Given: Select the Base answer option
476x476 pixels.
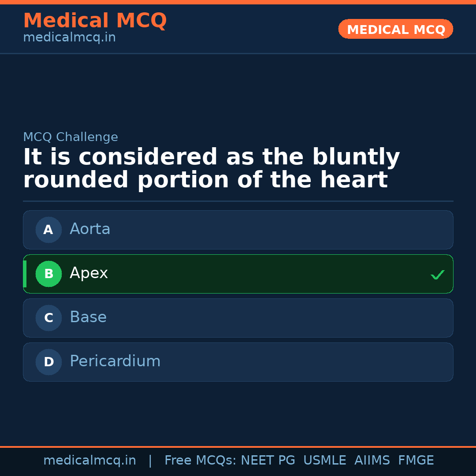Looking at the screenshot, I should 238,318.
